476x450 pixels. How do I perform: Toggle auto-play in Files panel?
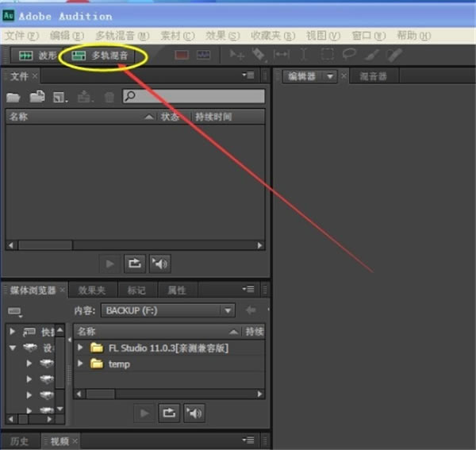(x=160, y=263)
